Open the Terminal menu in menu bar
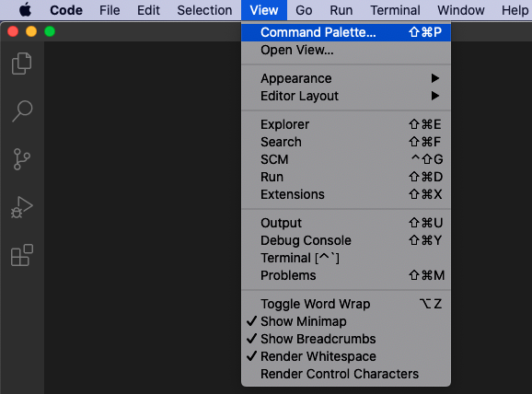Image resolution: width=532 pixels, height=394 pixels. click(395, 10)
